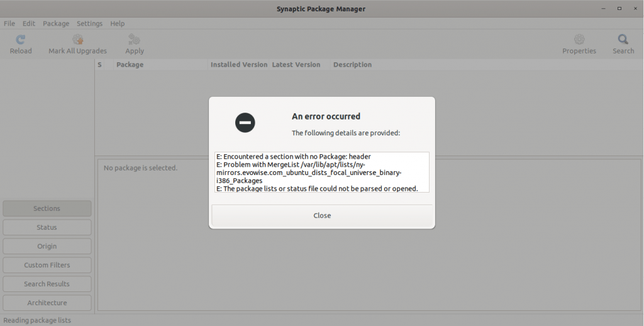Select the Sections filter button
The image size is (644, 326).
[x=47, y=208]
